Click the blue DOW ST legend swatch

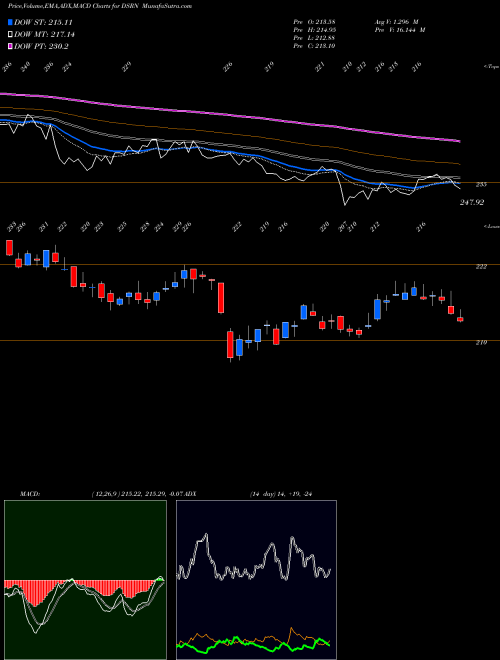click(x=11, y=22)
